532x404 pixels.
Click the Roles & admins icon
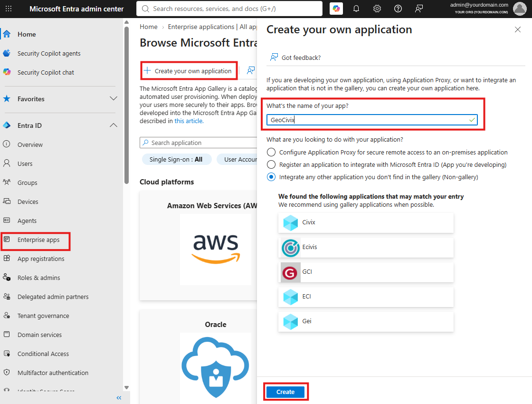click(x=7, y=278)
